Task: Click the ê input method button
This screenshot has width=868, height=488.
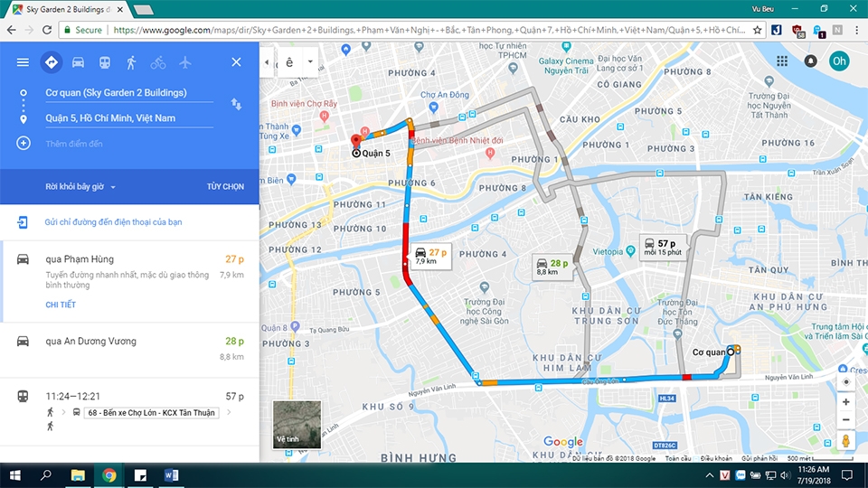Action: click(289, 62)
